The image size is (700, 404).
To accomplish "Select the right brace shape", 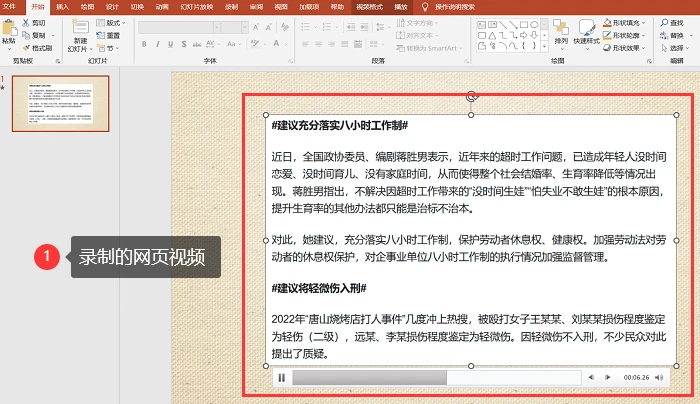I will click(534, 46).
